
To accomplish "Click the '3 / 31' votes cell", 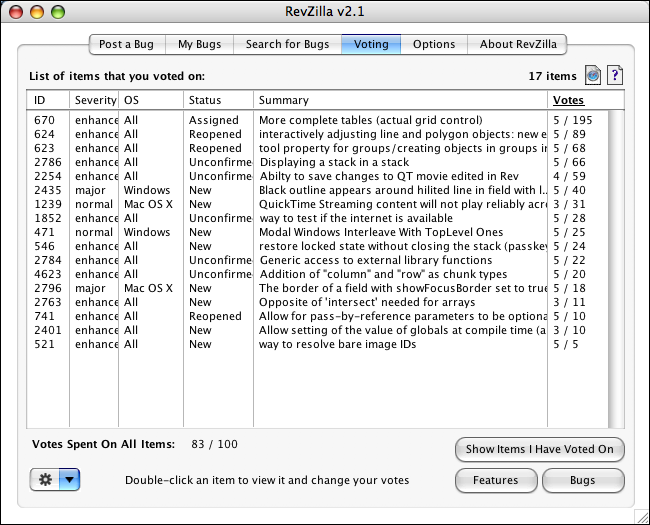I will [569, 204].
